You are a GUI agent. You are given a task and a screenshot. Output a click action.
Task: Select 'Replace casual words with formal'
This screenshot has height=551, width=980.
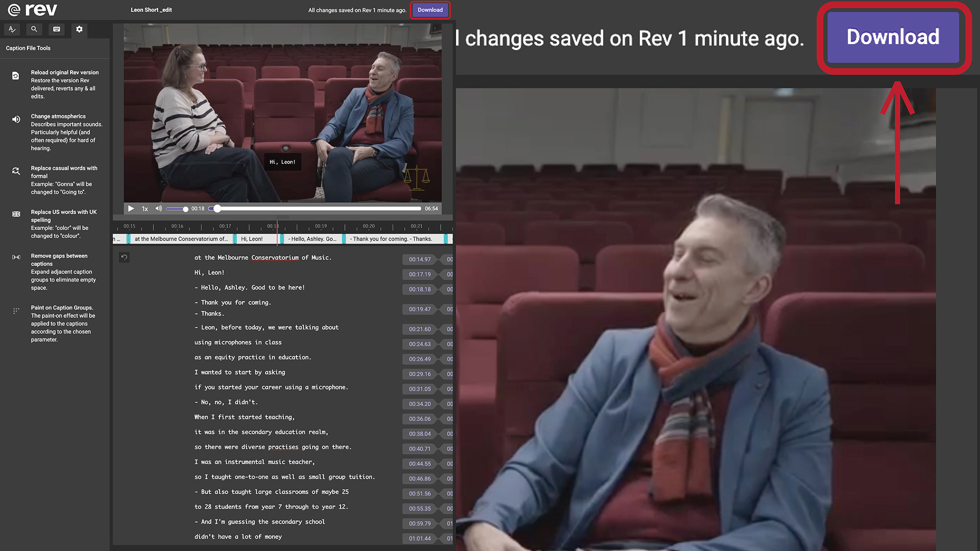coord(64,180)
